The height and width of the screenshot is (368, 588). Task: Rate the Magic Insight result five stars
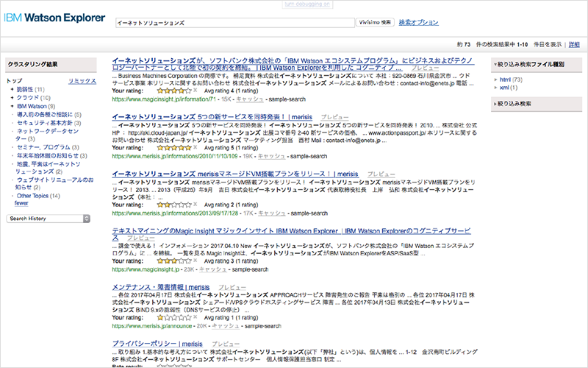189,261
